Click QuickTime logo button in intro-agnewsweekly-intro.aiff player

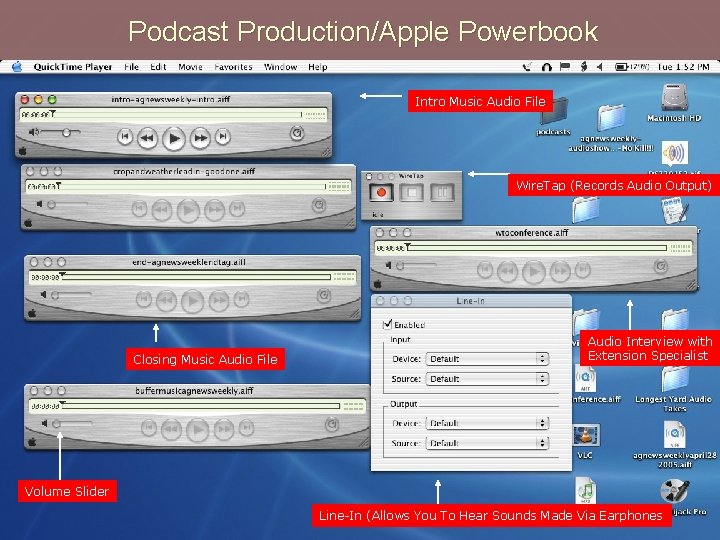297,133
